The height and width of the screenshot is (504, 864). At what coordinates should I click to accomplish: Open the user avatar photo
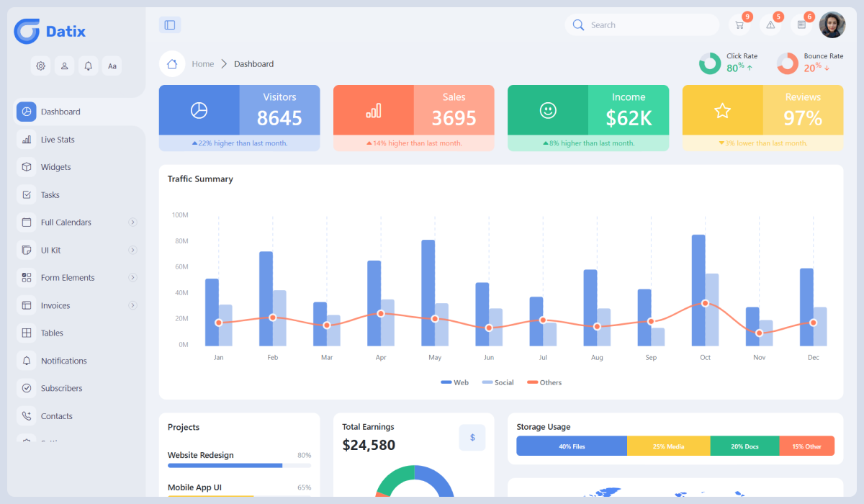[832, 24]
